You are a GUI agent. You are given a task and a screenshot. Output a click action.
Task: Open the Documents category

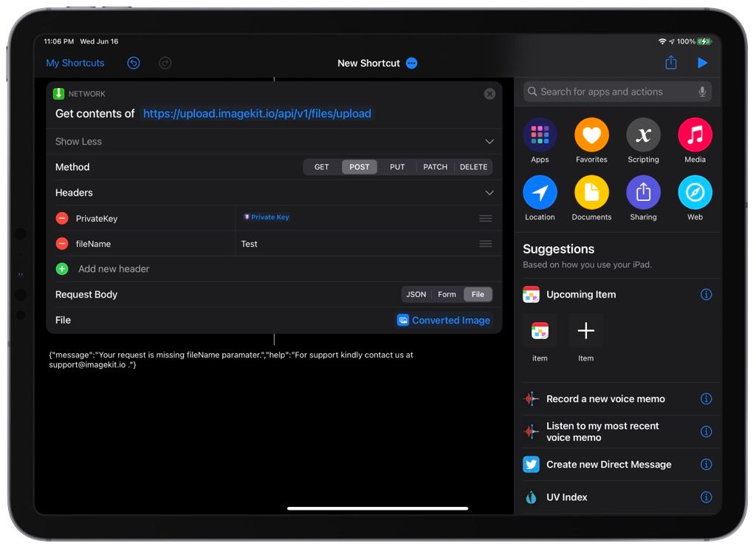[x=591, y=198]
